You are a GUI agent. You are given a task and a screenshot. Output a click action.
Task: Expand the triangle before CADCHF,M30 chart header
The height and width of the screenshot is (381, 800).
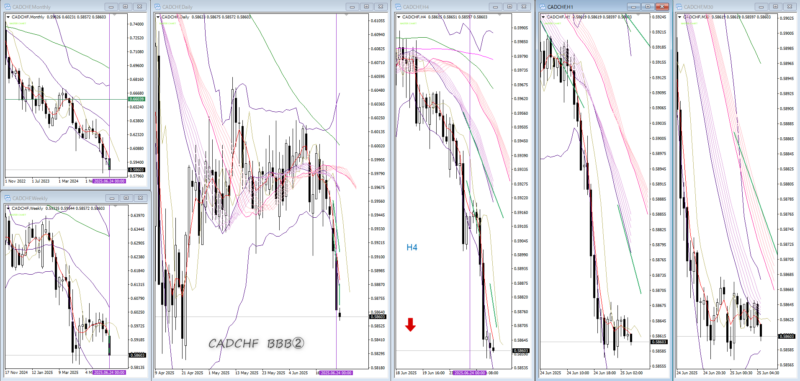680,17
